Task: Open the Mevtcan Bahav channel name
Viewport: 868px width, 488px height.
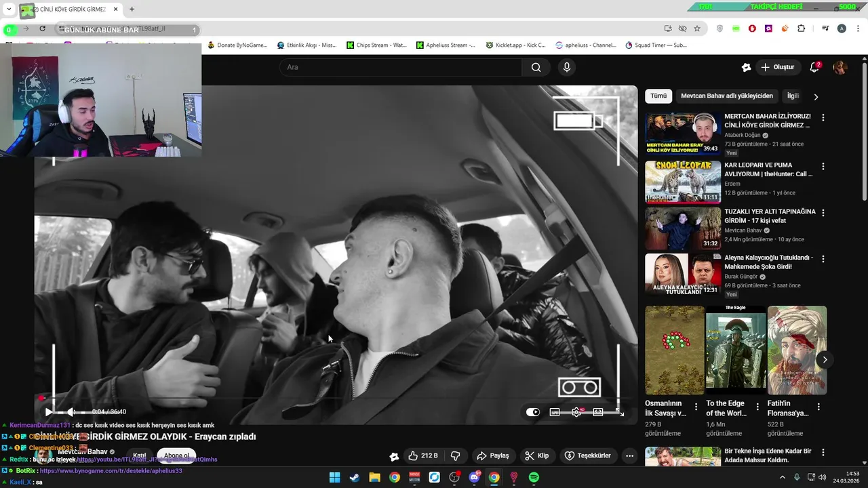Action: coord(82,451)
